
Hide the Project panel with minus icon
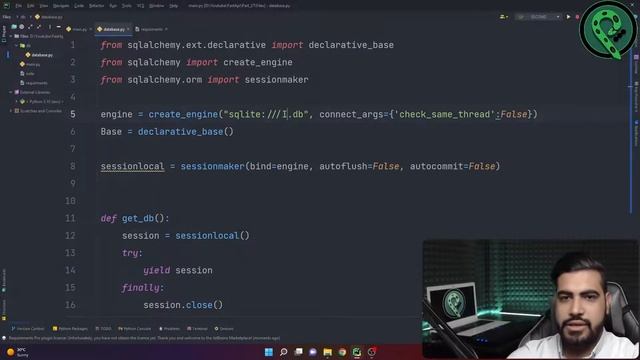tap(58, 27)
